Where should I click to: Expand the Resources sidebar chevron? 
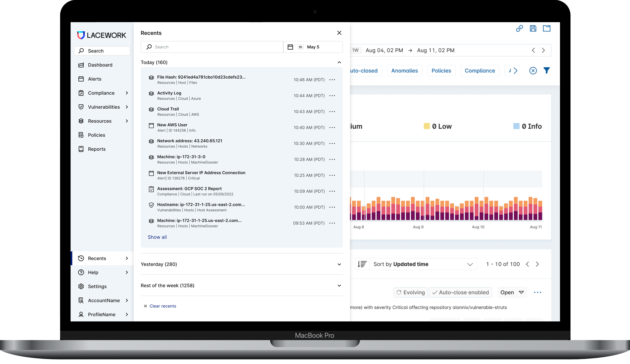[x=127, y=121]
